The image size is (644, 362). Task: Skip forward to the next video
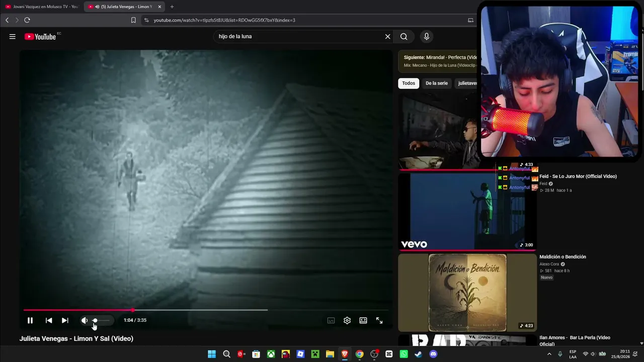point(65,320)
